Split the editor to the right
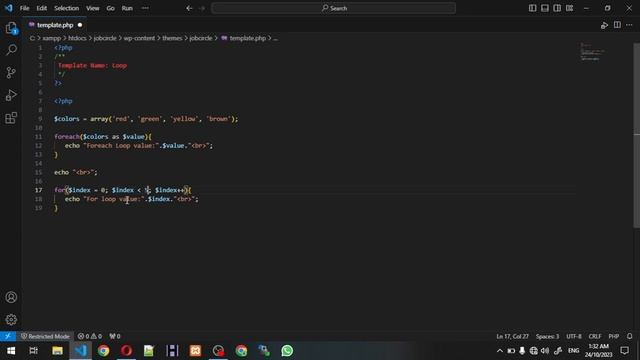Screen dimensions: 640x360 coord(617,25)
